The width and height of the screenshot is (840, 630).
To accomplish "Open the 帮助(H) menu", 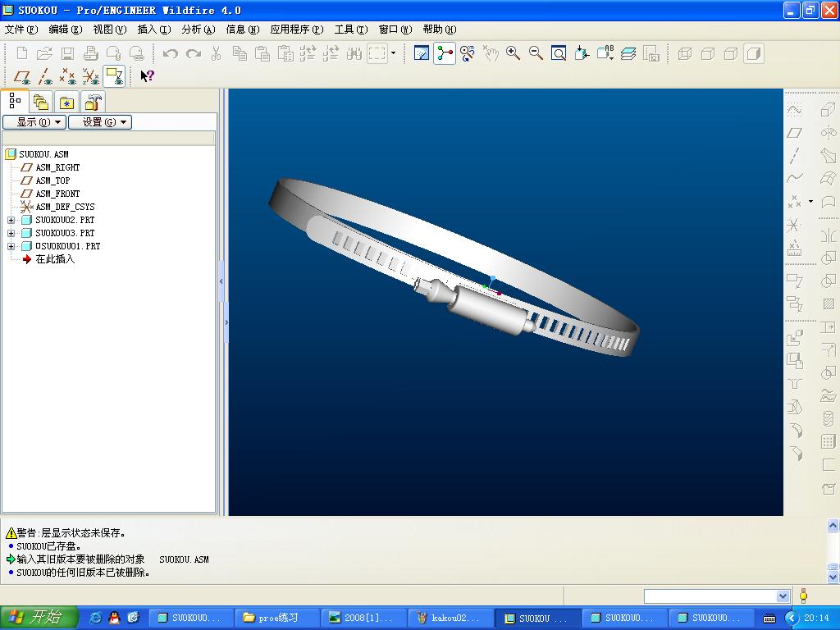I will [x=440, y=30].
